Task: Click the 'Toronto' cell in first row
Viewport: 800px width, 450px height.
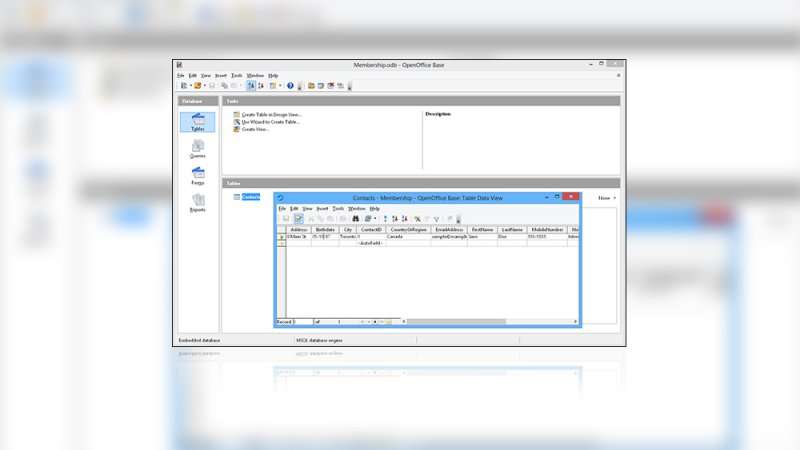Action: click(x=348, y=237)
